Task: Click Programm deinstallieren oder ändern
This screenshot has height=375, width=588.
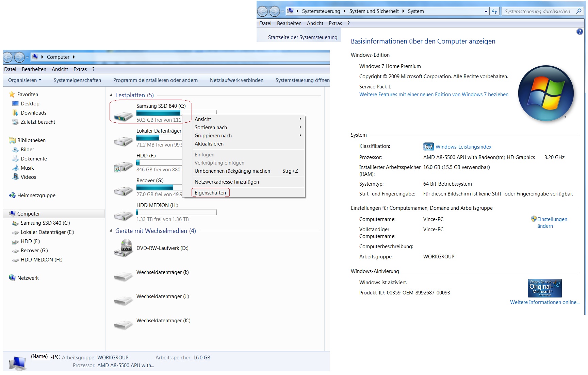Action: [x=156, y=80]
